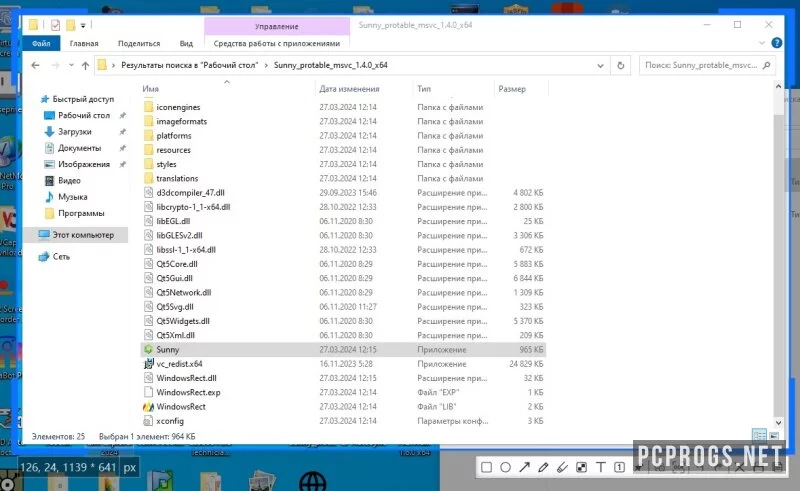
Task: Select Быстрый доступ in navigation pane
Action: [83, 99]
